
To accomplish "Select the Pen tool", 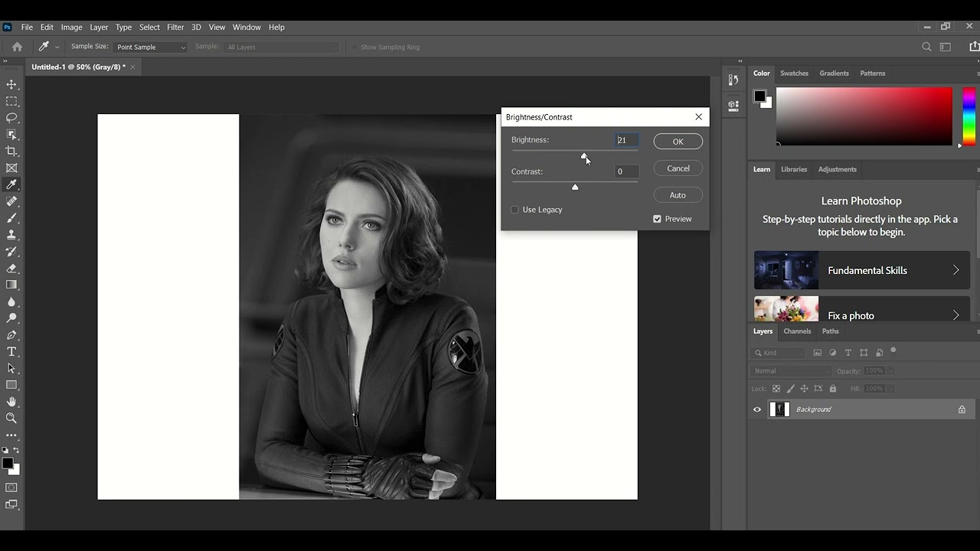I will (11, 335).
